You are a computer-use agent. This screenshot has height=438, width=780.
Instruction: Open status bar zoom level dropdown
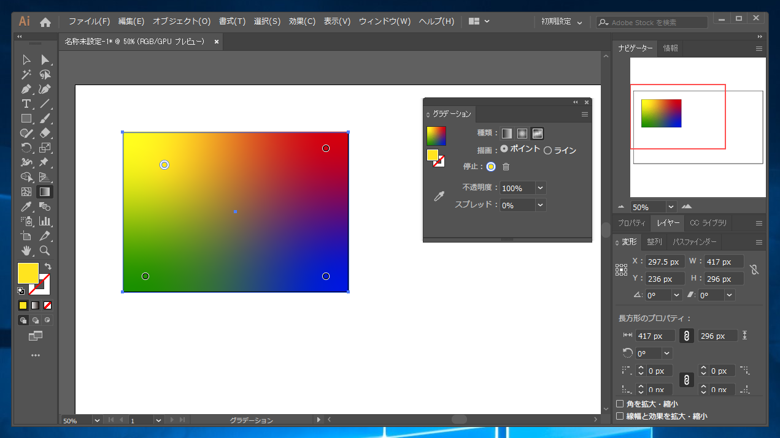pyautogui.click(x=97, y=421)
